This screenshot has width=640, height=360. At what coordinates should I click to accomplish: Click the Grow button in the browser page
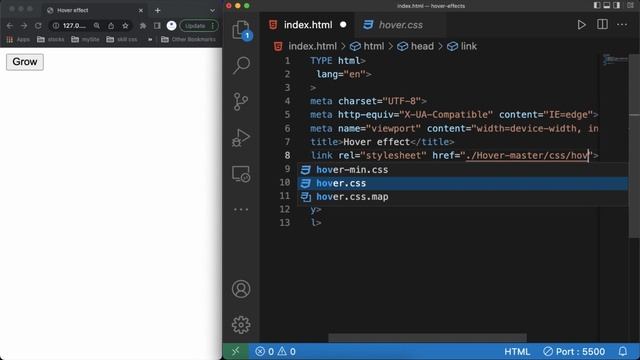point(24,62)
